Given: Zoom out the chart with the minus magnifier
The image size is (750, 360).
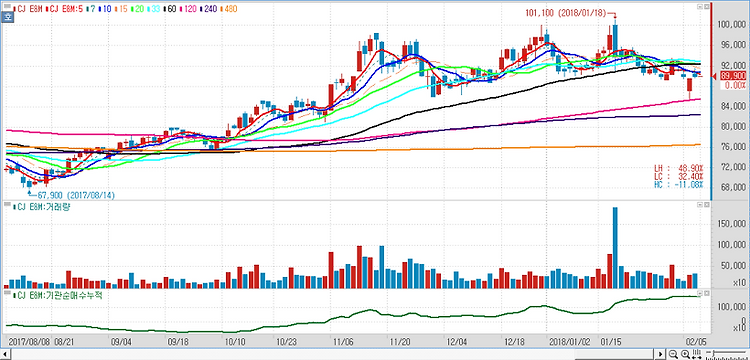Looking at the screenshot, I should pos(673,354).
